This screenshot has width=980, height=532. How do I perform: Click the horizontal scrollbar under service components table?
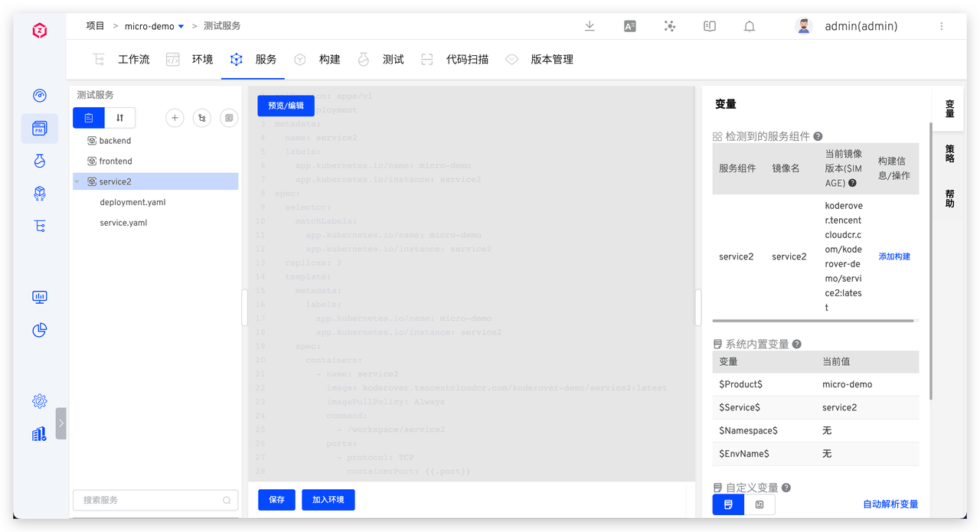pyautogui.click(x=812, y=321)
